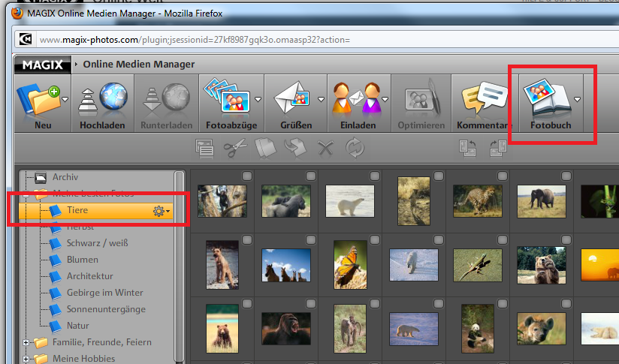The width and height of the screenshot is (619, 364).
Task: Open the elephant thumbnail
Action: [542, 201]
